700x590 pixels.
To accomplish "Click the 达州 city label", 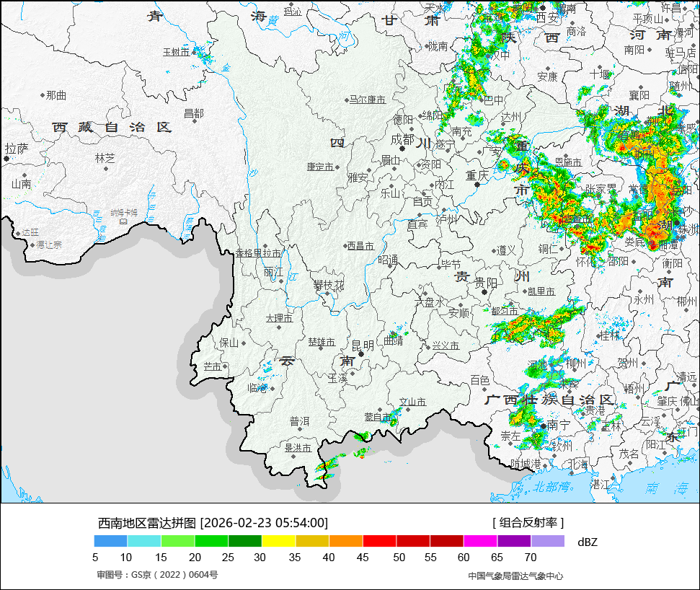I will pyautogui.click(x=511, y=117).
